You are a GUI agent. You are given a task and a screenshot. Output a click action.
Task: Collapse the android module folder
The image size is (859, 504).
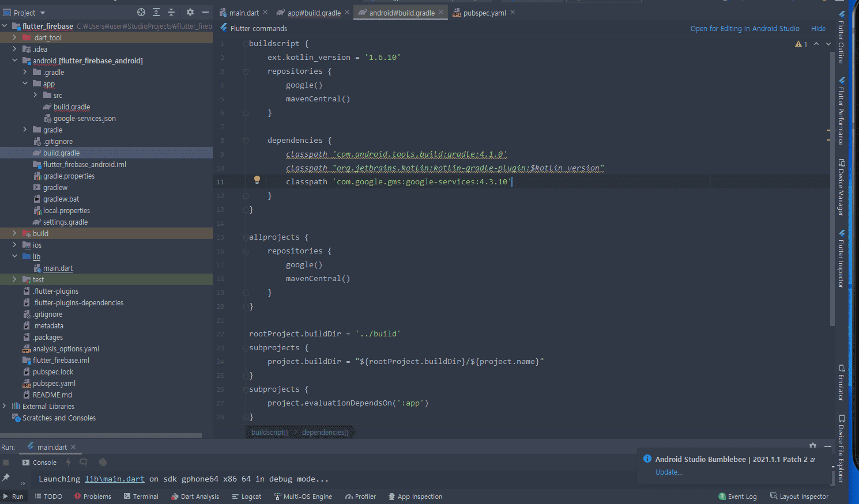click(14, 60)
